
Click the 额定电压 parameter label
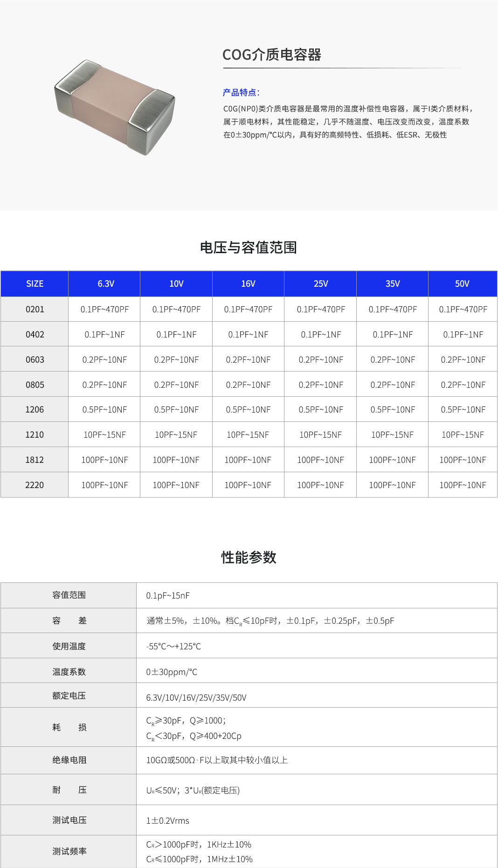pyautogui.click(x=69, y=696)
